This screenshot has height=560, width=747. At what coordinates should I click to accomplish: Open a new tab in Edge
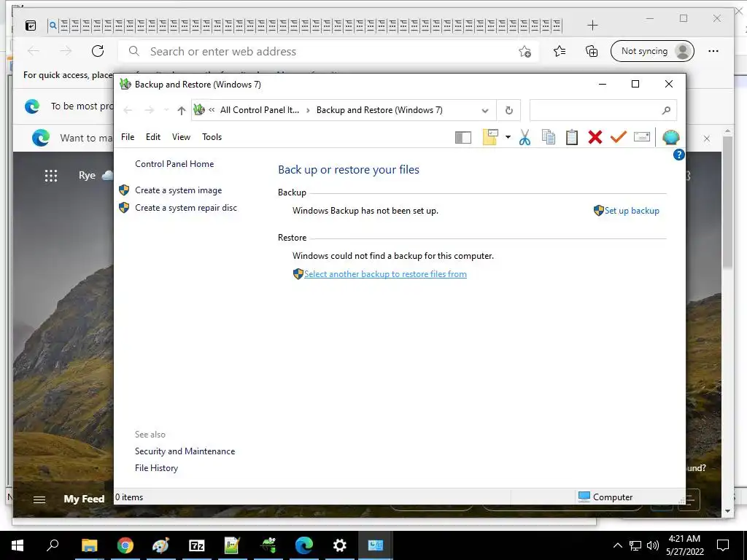coord(592,26)
